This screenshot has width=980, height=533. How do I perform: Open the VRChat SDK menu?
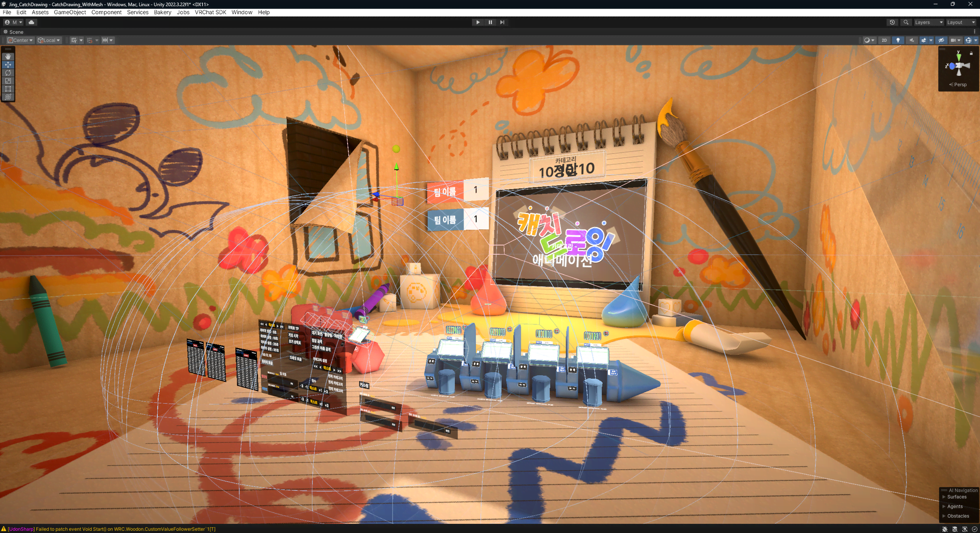pos(210,12)
